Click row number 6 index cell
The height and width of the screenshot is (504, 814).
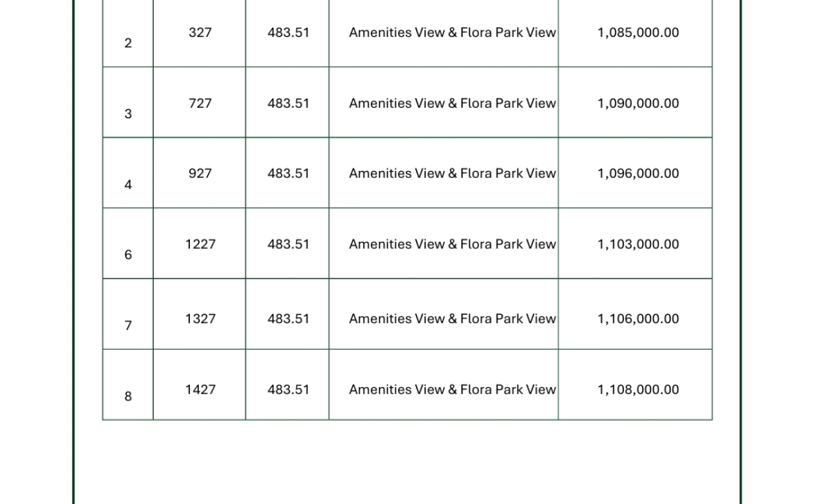pos(128,244)
